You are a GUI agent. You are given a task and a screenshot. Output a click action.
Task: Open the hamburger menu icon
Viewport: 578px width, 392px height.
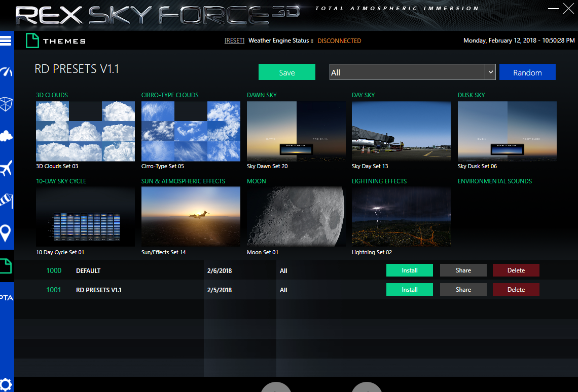(x=6, y=41)
